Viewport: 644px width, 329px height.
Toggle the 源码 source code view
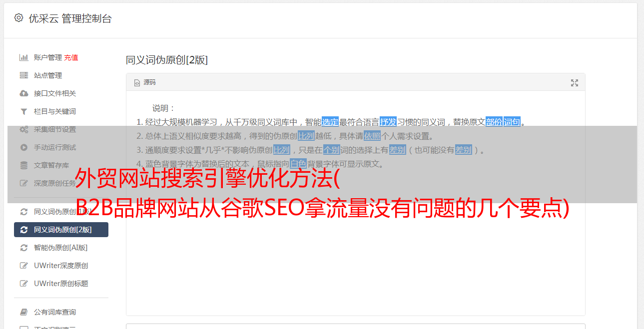click(x=145, y=82)
